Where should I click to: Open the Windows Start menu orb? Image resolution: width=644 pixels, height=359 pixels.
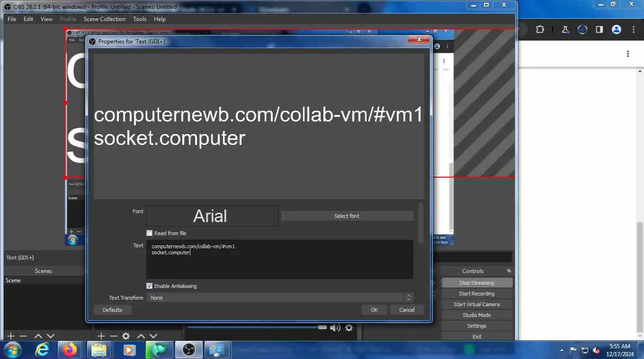tap(13, 350)
